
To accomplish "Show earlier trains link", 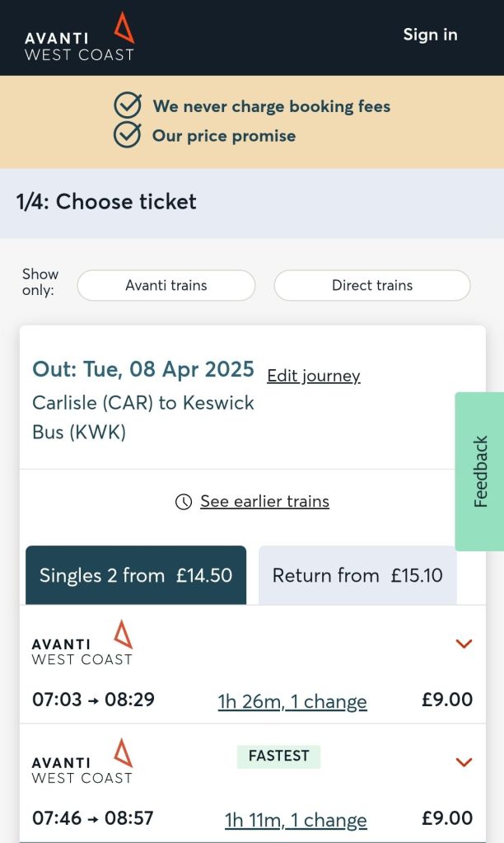I will click(264, 502).
